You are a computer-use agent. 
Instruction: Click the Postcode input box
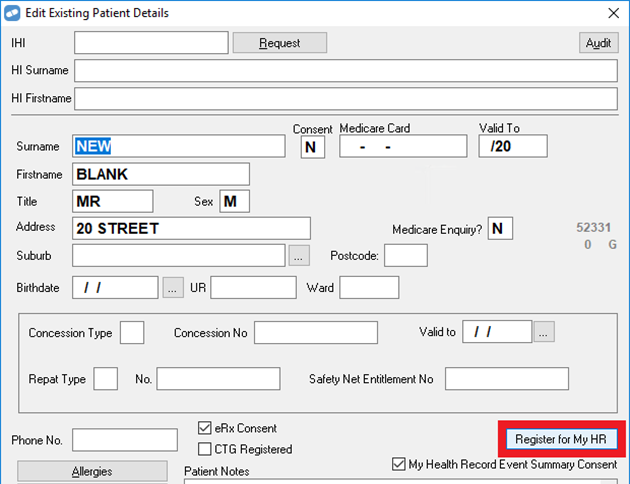pos(405,255)
